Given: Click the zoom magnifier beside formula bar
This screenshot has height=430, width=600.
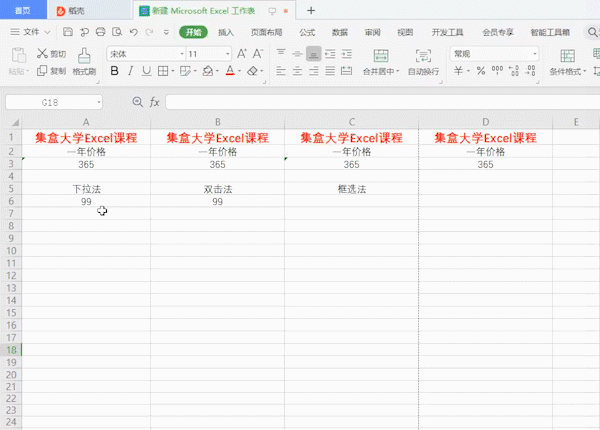Looking at the screenshot, I should click(x=137, y=102).
